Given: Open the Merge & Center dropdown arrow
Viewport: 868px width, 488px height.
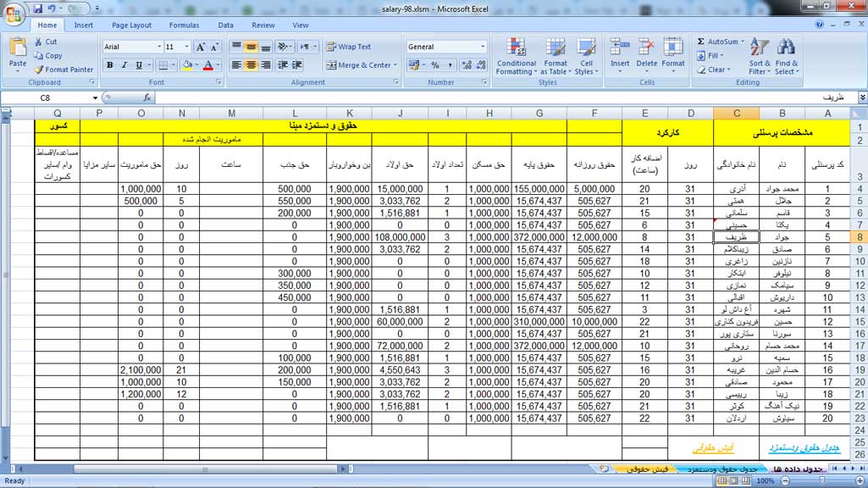Looking at the screenshot, I should (395, 65).
